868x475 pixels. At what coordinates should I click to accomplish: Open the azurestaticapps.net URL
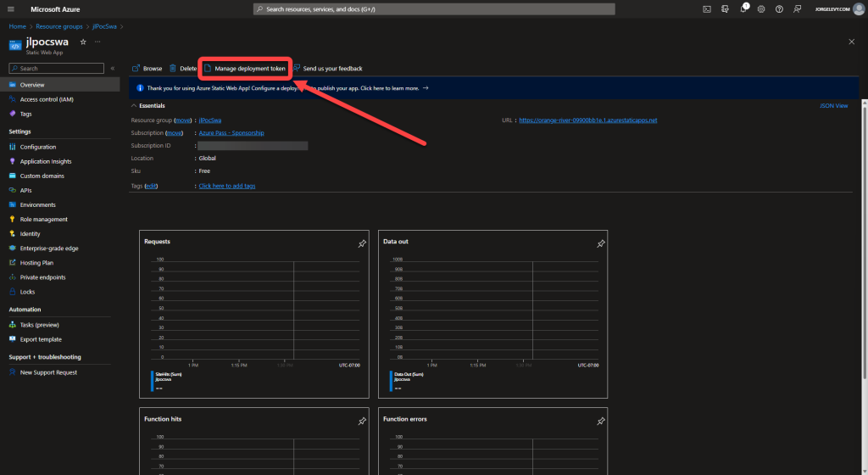[x=588, y=120]
